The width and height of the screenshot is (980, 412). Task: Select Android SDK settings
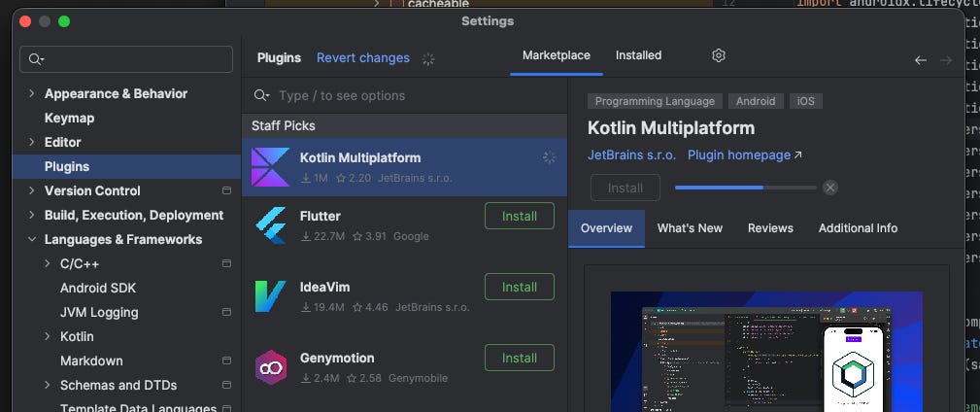pos(98,289)
